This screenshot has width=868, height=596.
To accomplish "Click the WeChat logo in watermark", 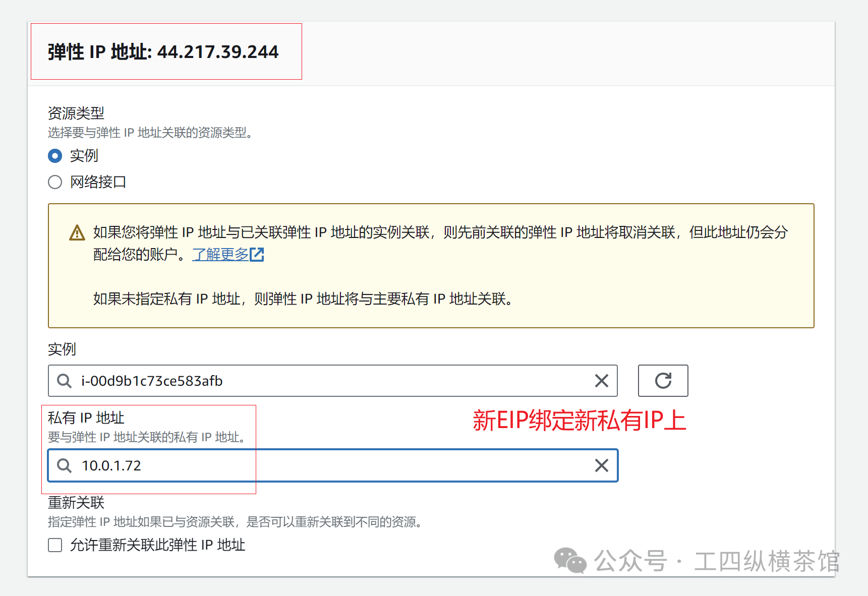I will (570, 561).
